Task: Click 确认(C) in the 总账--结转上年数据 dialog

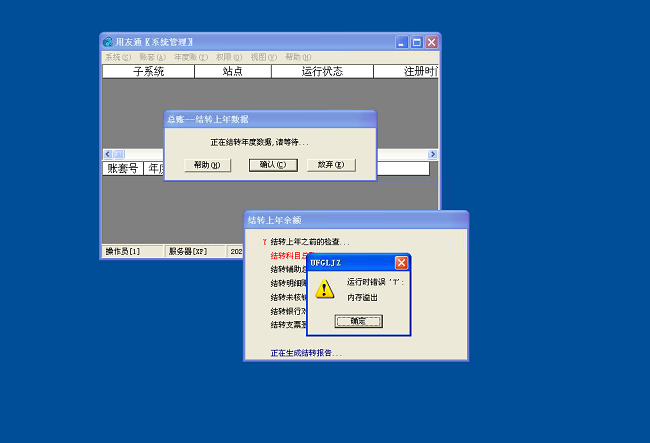Action: 273,165
